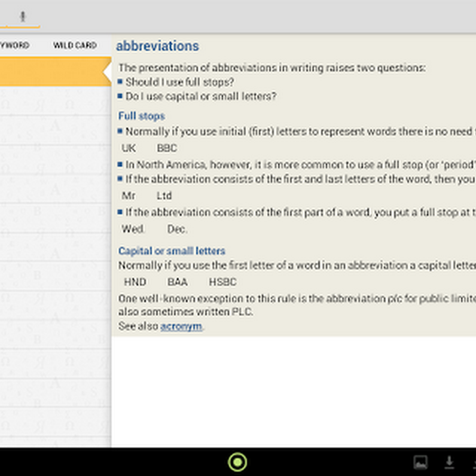Tap the microphone voice search icon

click(x=23, y=17)
